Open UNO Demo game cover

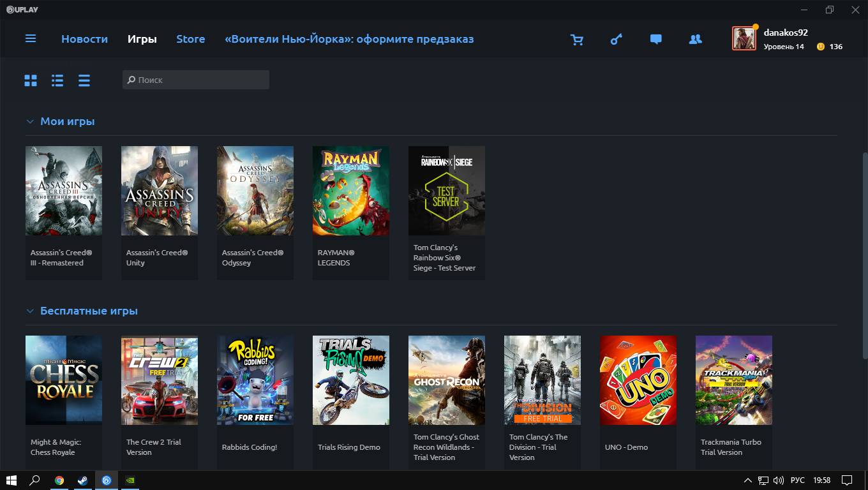coord(638,380)
